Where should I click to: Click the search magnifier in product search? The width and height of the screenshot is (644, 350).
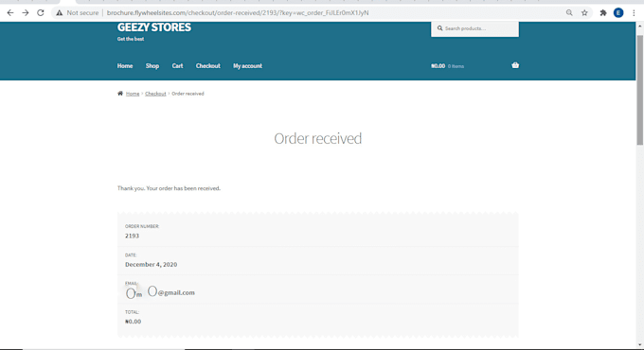click(439, 28)
